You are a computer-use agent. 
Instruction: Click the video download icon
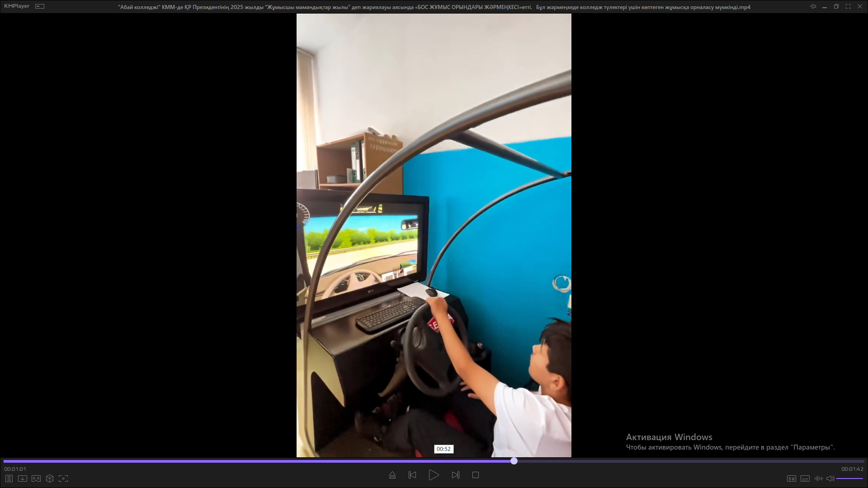(23, 479)
